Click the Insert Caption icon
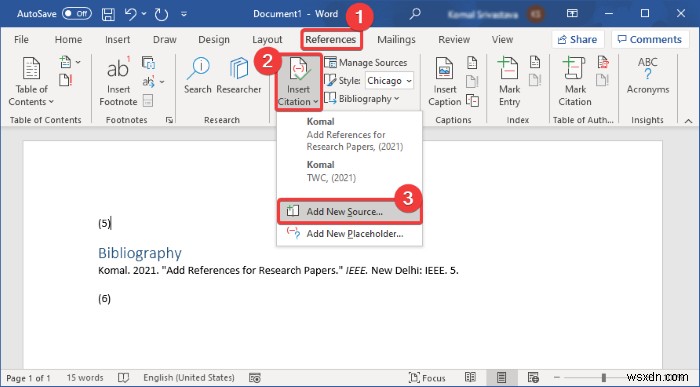This screenshot has height=387, width=700. click(x=444, y=82)
